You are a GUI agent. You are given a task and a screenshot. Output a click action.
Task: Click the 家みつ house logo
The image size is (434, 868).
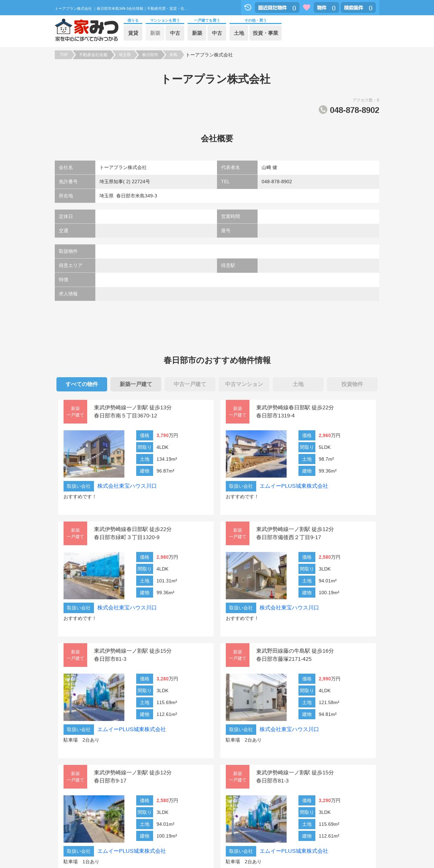click(87, 30)
